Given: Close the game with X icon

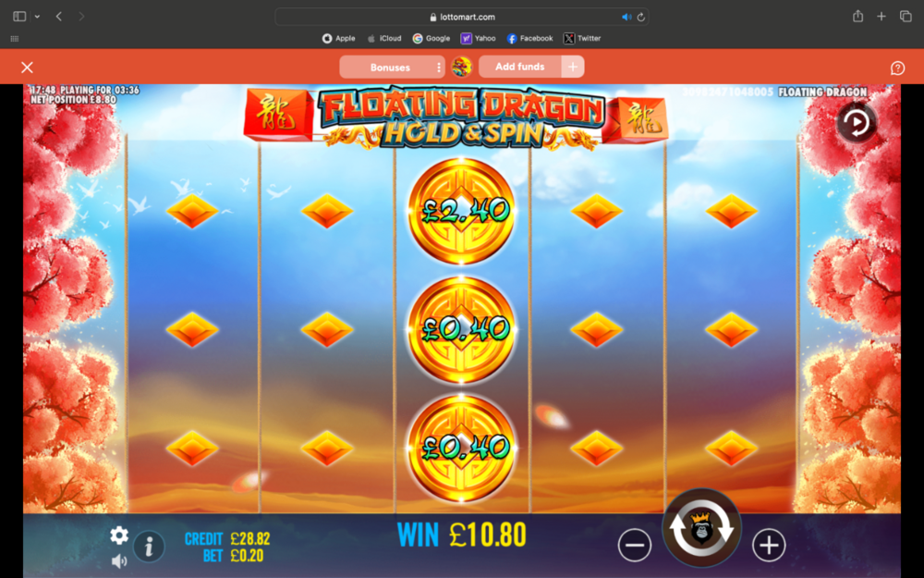Looking at the screenshot, I should 27,68.
